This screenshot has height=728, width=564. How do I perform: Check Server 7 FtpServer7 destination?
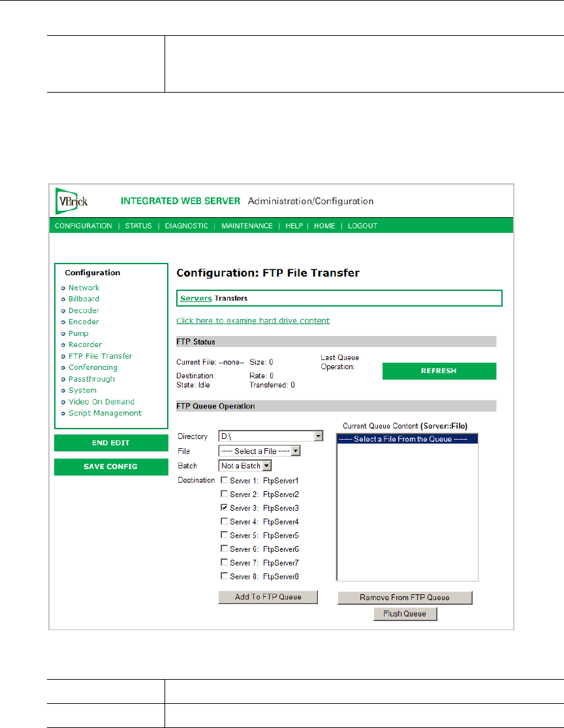pyautogui.click(x=225, y=562)
